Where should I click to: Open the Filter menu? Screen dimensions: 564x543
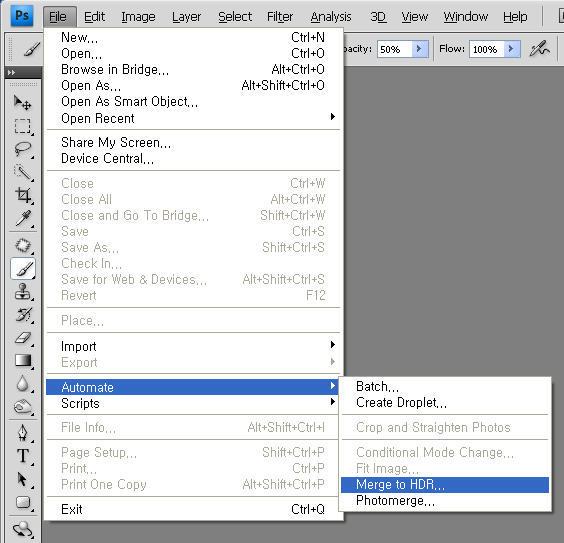pyautogui.click(x=280, y=17)
